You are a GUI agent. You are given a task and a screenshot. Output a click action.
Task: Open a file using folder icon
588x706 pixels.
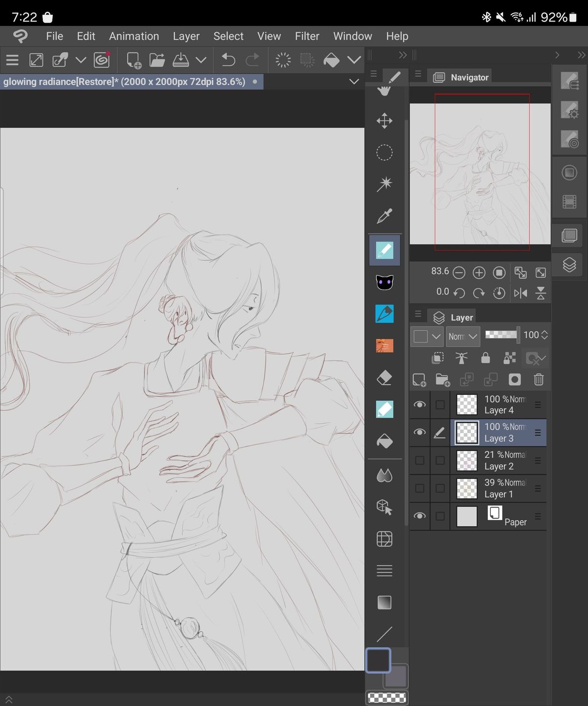(x=157, y=60)
